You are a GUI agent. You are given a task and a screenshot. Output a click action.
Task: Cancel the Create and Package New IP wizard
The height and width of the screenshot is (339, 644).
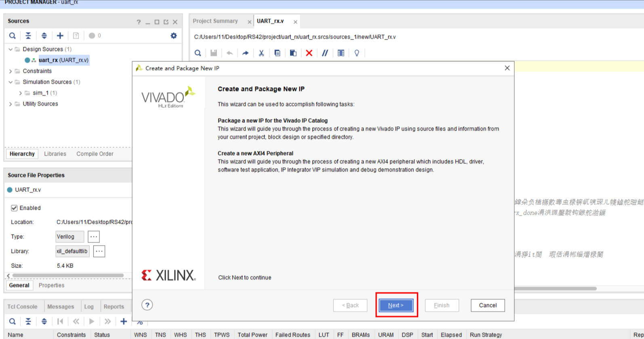coord(488,305)
